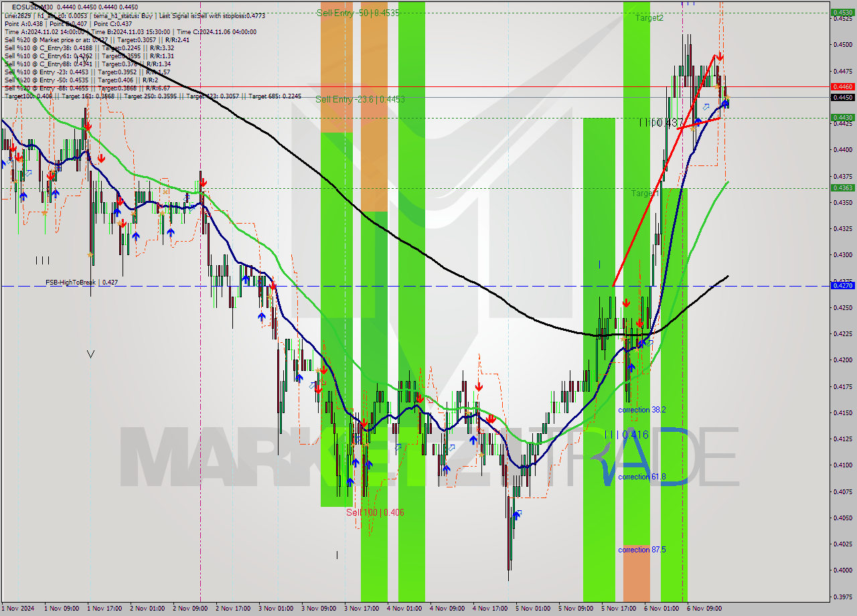Click the '1 Nov 17:00' time axis label

tap(104, 609)
